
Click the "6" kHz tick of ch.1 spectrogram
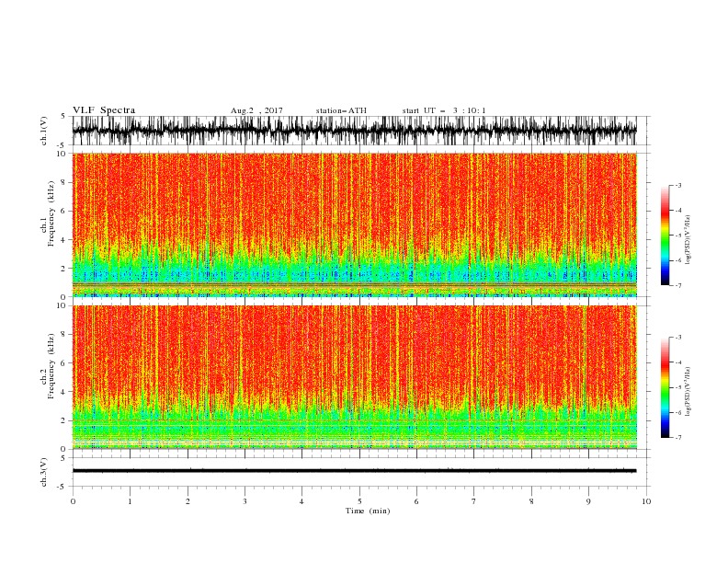pyautogui.click(x=63, y=211)
